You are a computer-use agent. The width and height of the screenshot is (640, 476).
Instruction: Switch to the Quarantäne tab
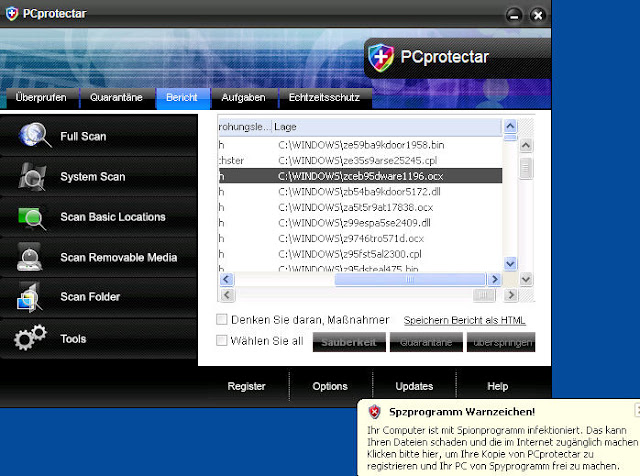116,98
